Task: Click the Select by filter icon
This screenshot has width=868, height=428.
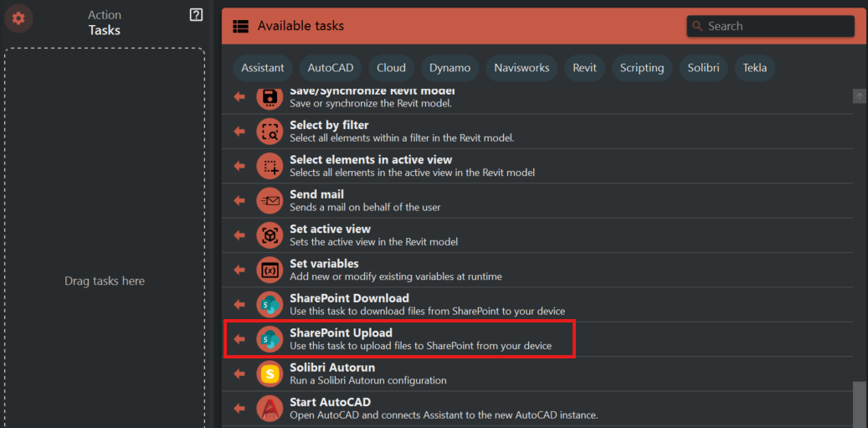Action: tap(270, 131)
